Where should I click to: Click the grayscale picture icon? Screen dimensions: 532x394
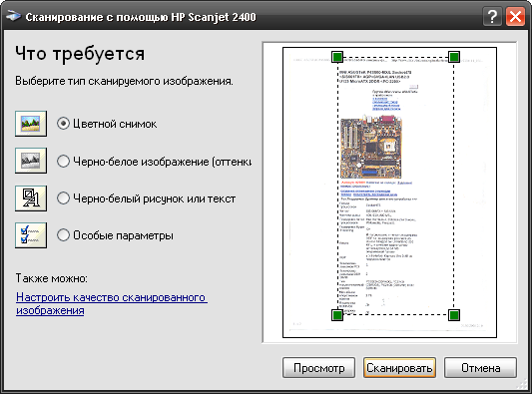point(31,161)
